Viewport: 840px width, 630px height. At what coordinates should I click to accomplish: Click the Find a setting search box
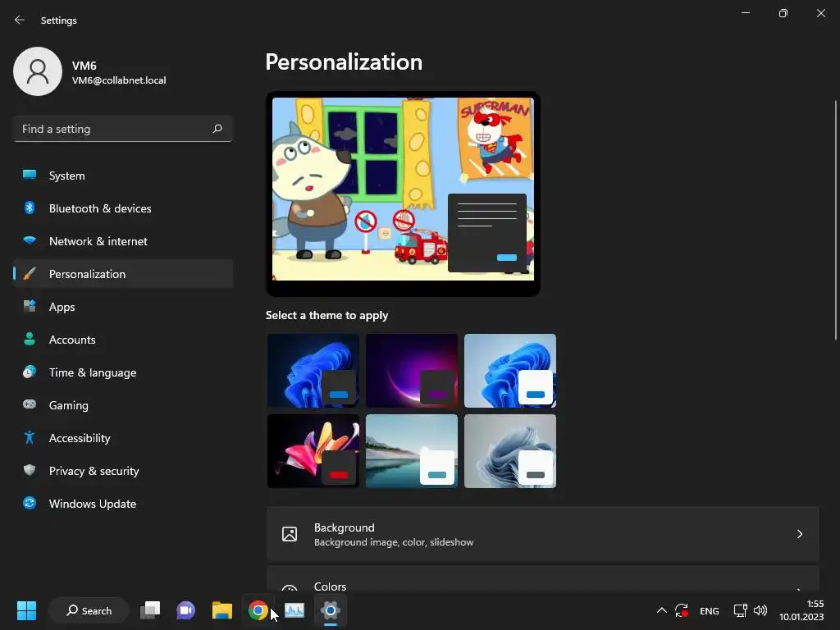coord(123,129)
